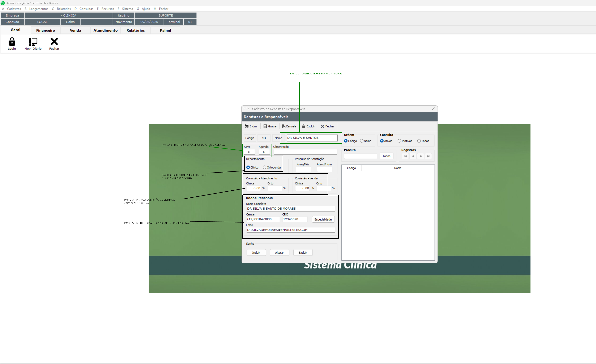Click the Cancela toolbar icon
The height and width of the screenshot is (364, 596).
[x=284, y=126]
